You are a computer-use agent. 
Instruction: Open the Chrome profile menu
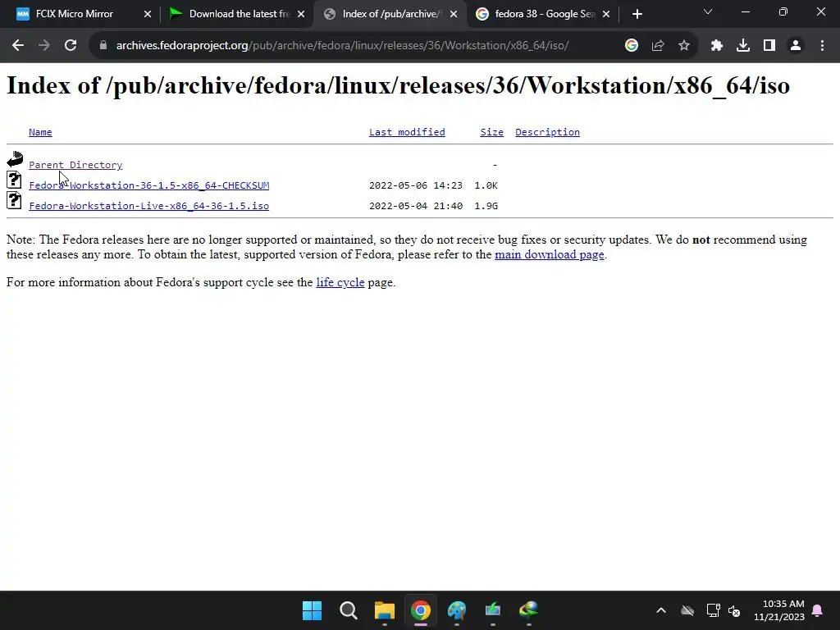click(x=796, y=46)
